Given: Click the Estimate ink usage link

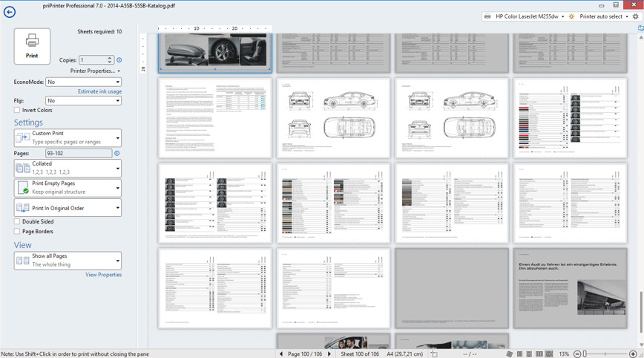Looking at the screenshot, I should pyautogui.click(x=99, y=91).
